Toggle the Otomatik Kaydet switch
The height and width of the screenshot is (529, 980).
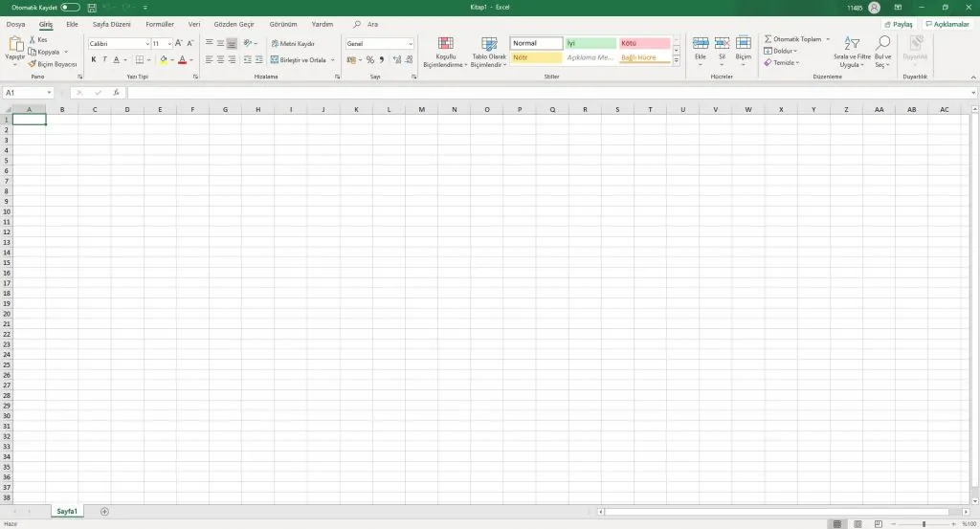point(71,7)
